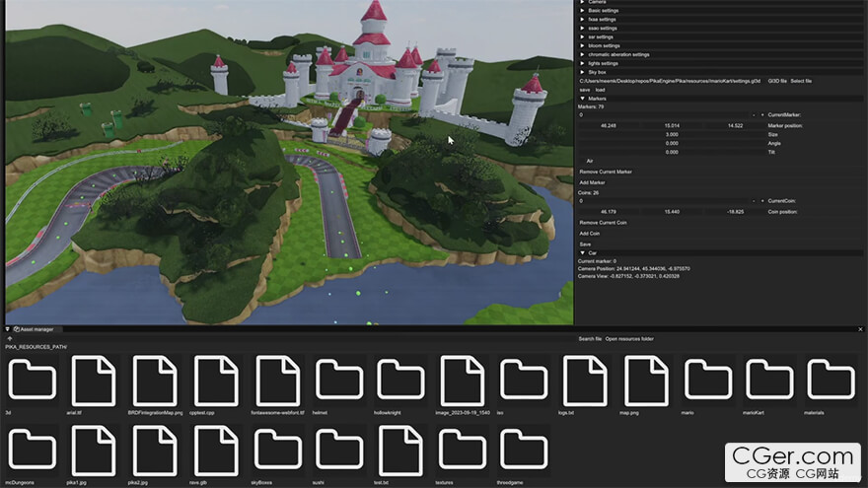
Task: Expand the bloom settings section
Action: (604, 45)
